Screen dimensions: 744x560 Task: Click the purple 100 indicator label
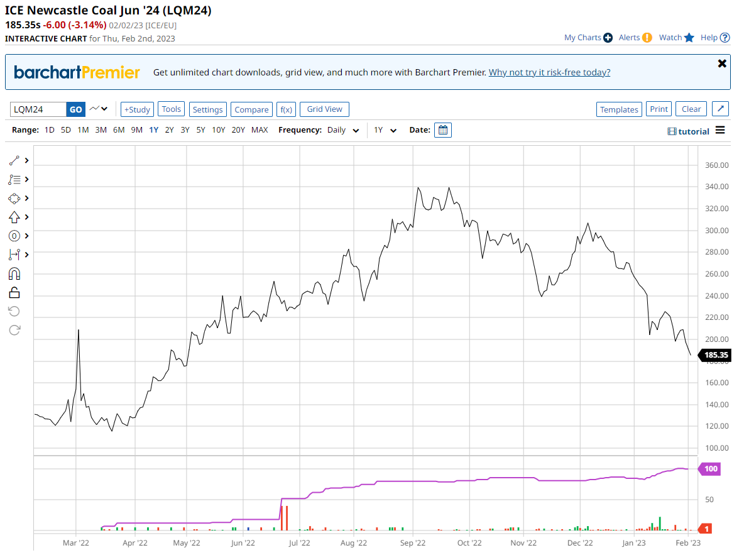pos(711,469)
